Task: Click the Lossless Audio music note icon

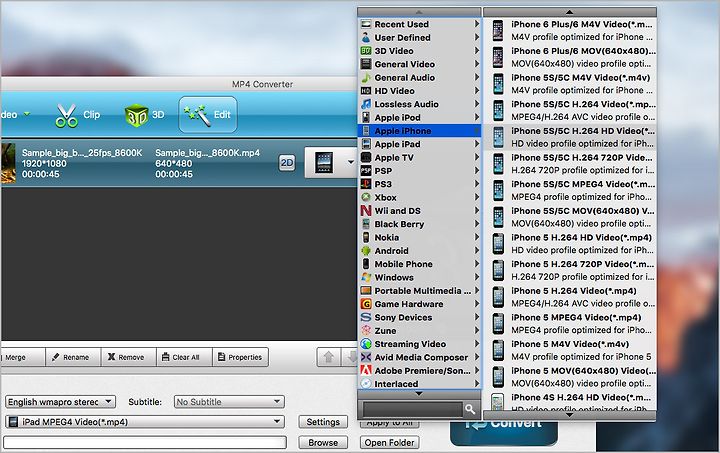Action: (366, 104)
